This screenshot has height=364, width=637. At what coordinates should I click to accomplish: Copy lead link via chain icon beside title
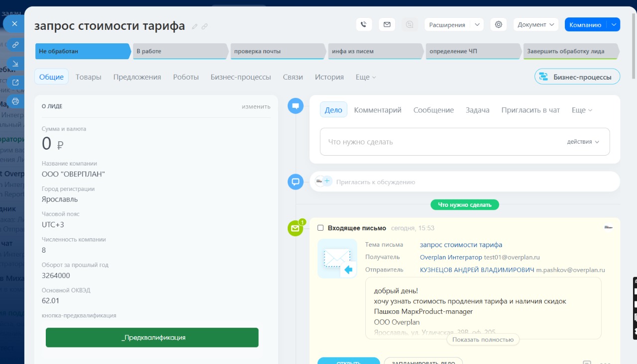point(205,26)
